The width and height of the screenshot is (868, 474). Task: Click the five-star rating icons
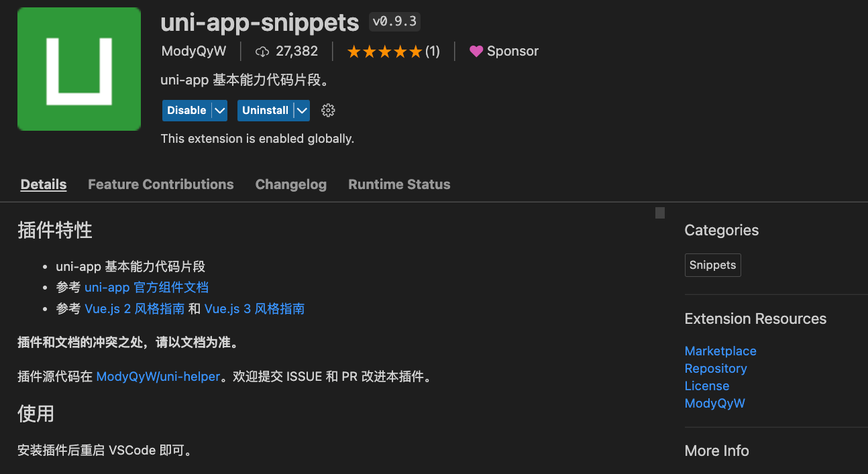[384, 52]
